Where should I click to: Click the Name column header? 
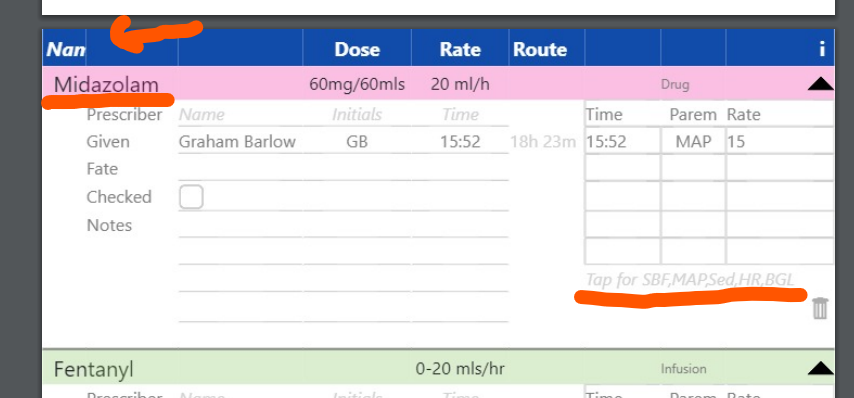64,50
